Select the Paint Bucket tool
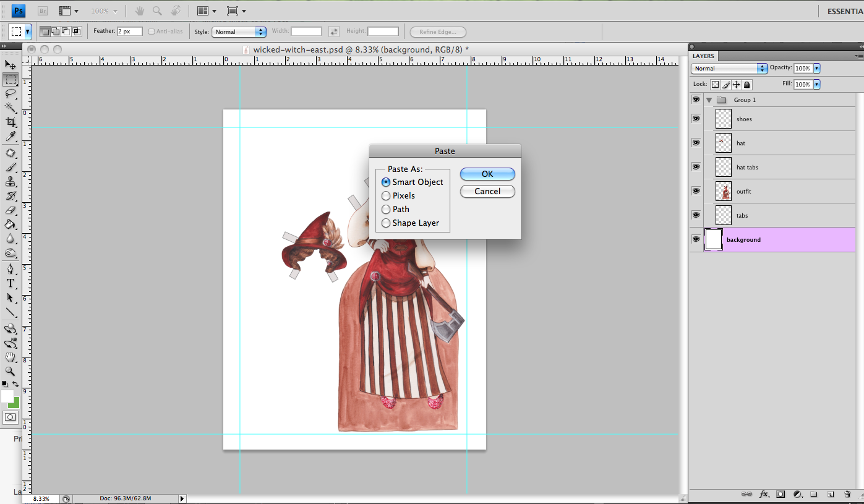This screenshot has width=864, height=504. click(x=11, y=224)
